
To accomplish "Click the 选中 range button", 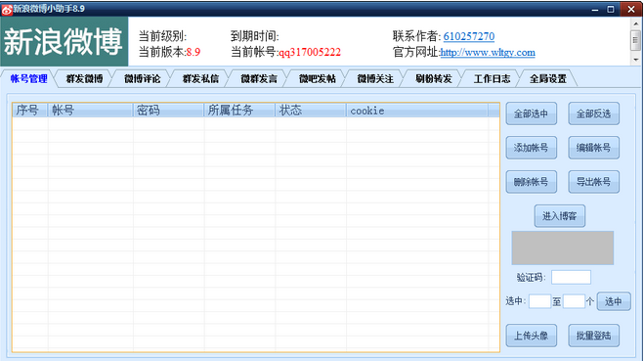I will point(613,301).
